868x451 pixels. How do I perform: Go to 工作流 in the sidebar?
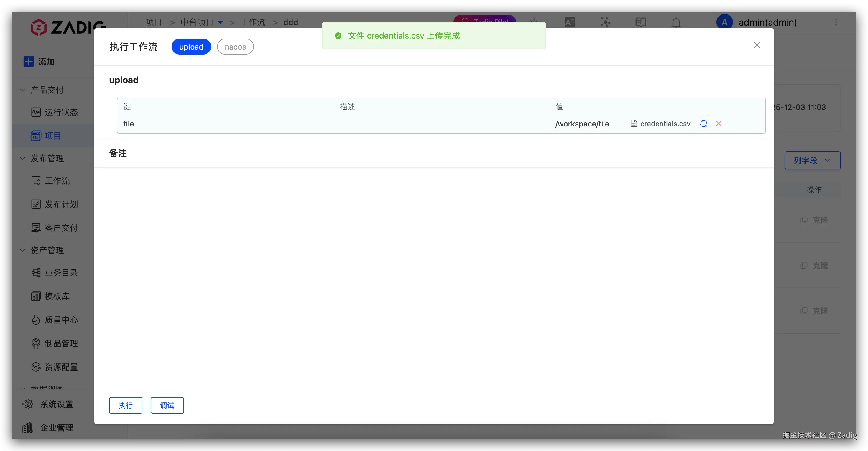click(57, 181)
